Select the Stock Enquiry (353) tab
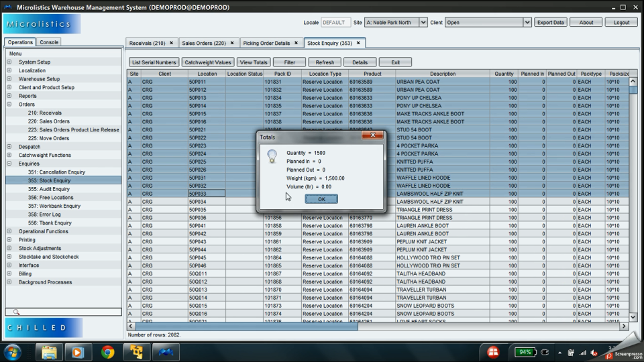Screen dimensions: 644x362 point(329,43)
